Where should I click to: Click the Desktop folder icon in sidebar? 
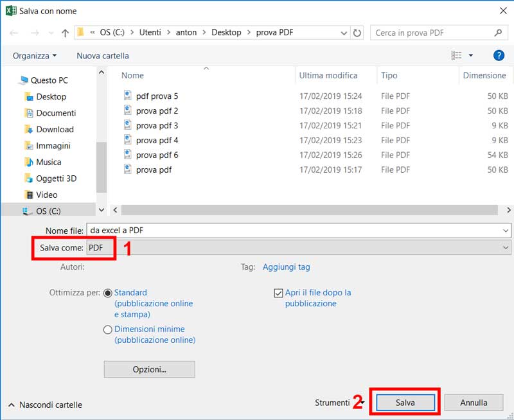coord(29,96)
